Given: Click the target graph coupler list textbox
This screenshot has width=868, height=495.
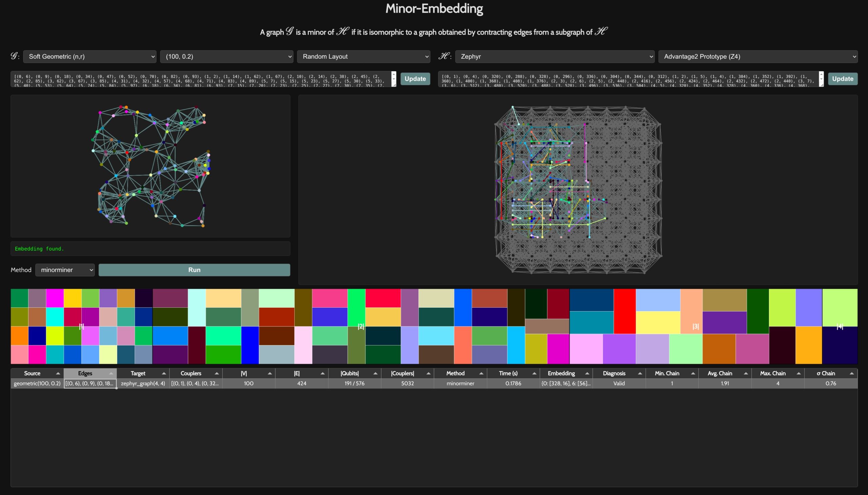Looking at the screenshot, I should tap(631, 79).
